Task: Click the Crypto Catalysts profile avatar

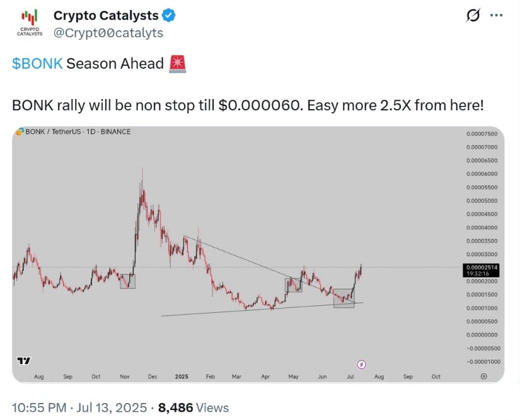Action: 30,23
